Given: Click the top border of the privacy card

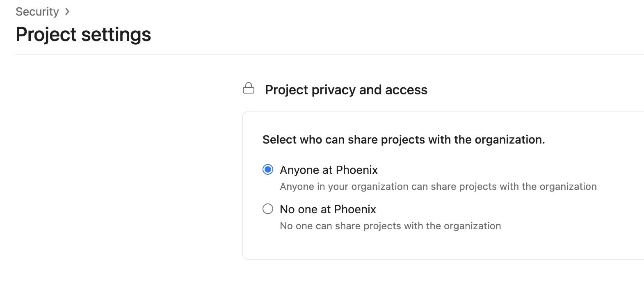Looking at the screenshot, I should pos(410,111).
